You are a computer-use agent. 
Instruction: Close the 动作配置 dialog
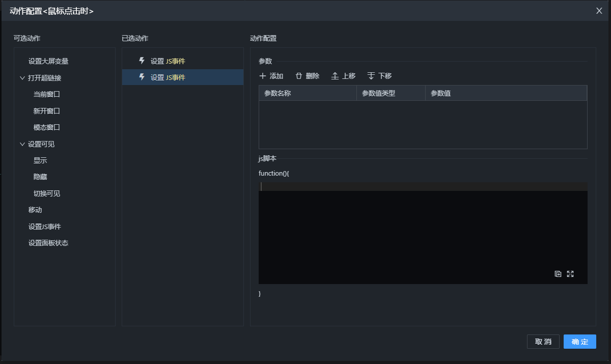[x=599, y=11]
